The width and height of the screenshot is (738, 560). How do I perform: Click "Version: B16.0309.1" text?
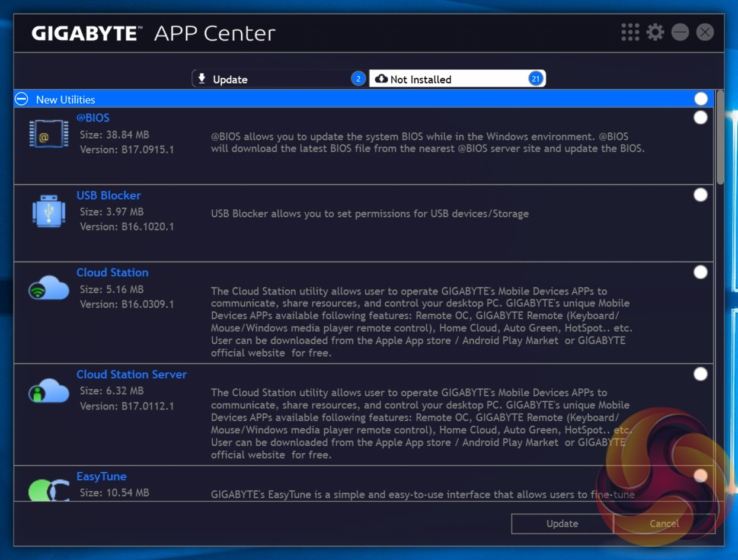point(127,304)
